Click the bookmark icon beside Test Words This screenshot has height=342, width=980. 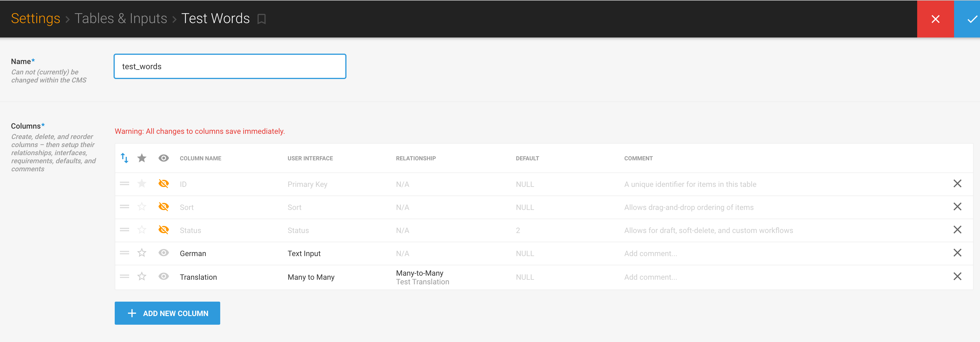pos(261,19)
